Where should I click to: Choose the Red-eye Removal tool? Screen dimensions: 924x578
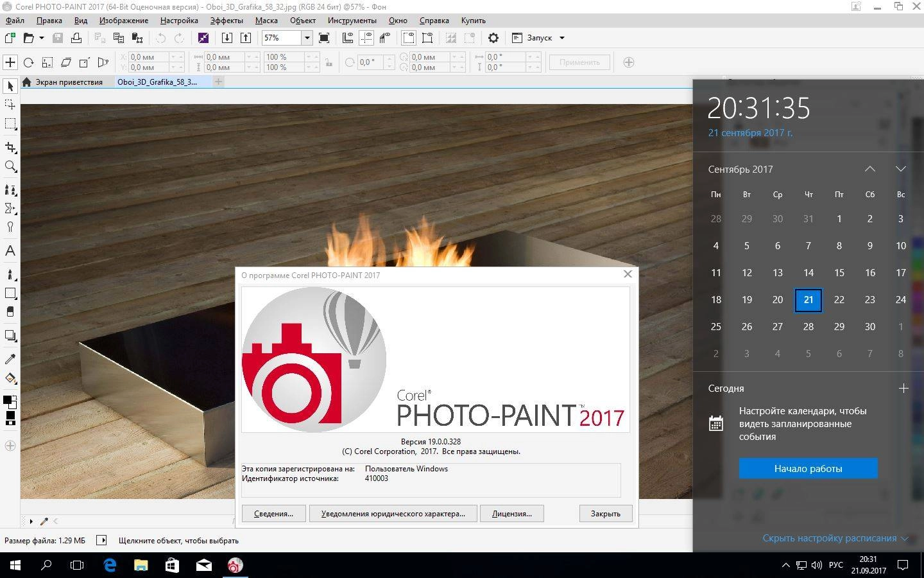pyautogui.click(x=10, y=227)
